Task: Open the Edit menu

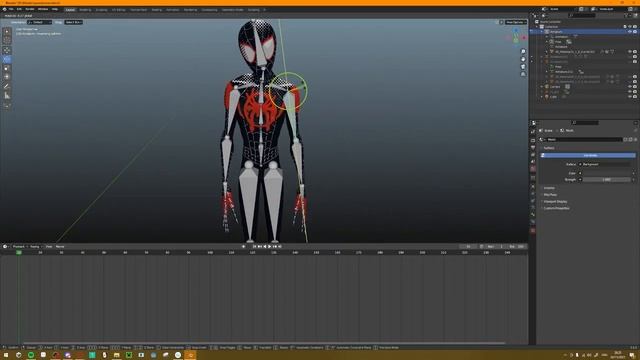Action: click(19, 9)
